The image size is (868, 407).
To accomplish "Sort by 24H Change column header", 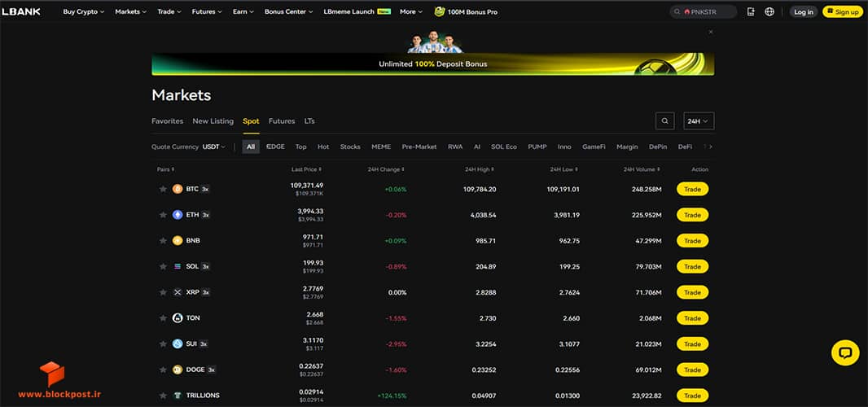I will [386, 169].
